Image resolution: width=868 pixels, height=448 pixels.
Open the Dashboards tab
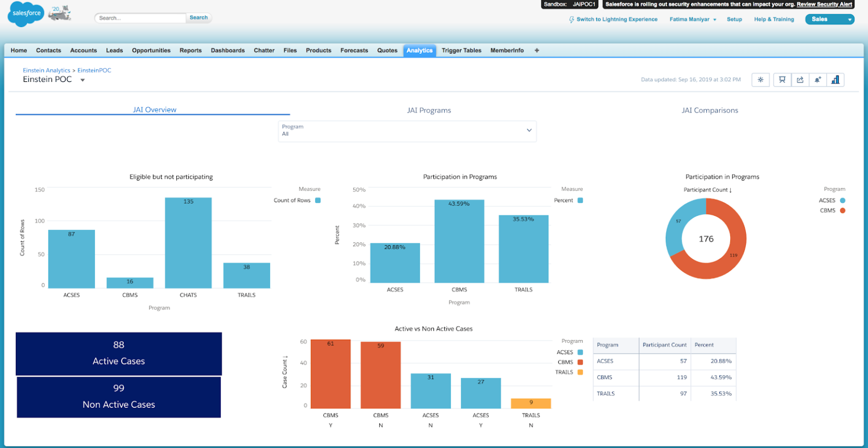click(x=228, y=50)
